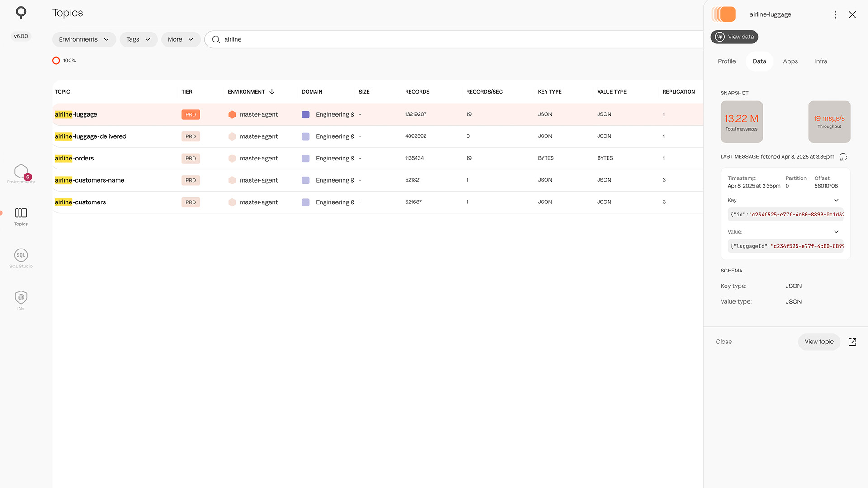Open the IAM fingerprint shield icon
The width and height of the screenshot is (868, 488).
(x=21, y=298)
